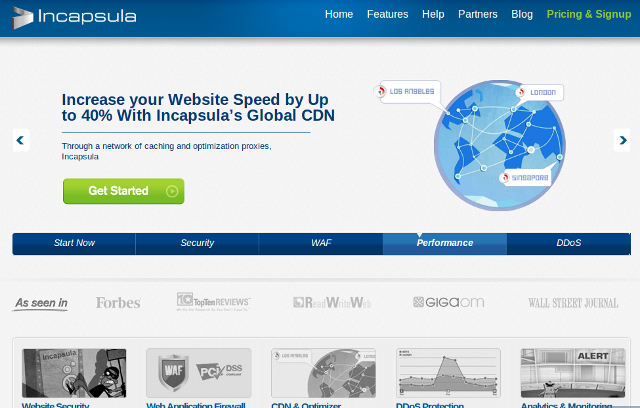Click the TopTenReviews logo
Image resolution: width=640 pixels, height=408 pixels.
click(213, 302)
